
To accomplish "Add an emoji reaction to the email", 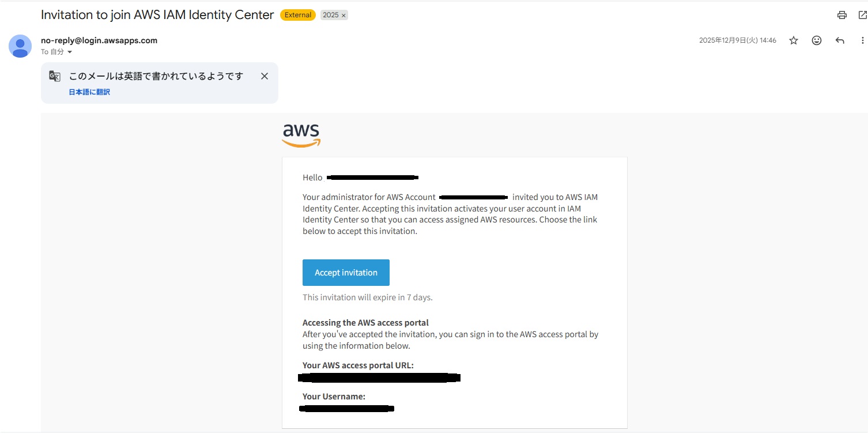I will (816, 40).
